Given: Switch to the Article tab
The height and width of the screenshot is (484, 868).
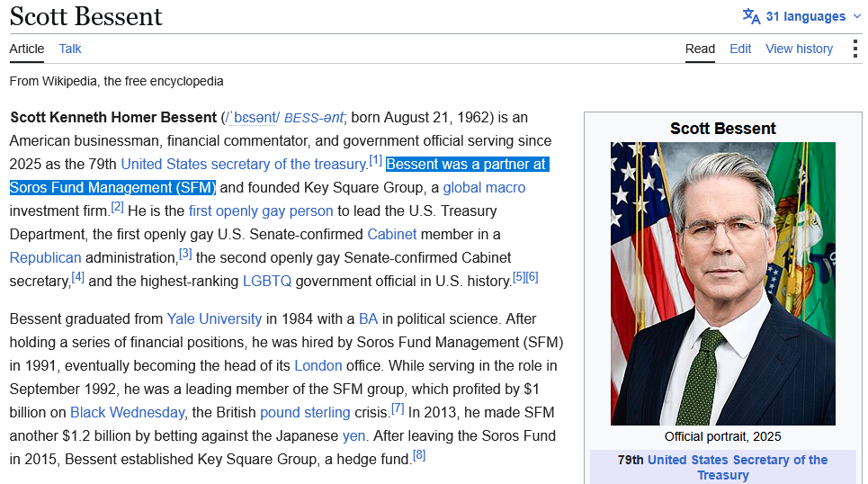Looking at the screenshot, I should (27, 49).
